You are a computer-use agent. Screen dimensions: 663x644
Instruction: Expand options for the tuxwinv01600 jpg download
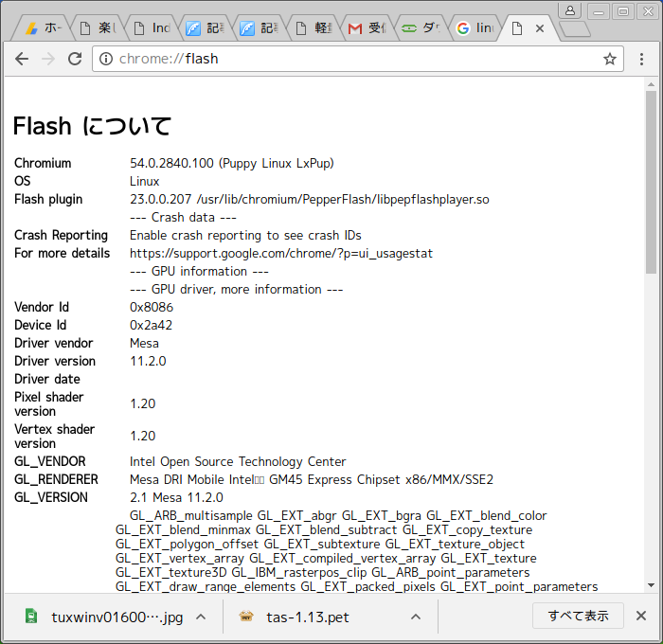(x=201, y=617)
